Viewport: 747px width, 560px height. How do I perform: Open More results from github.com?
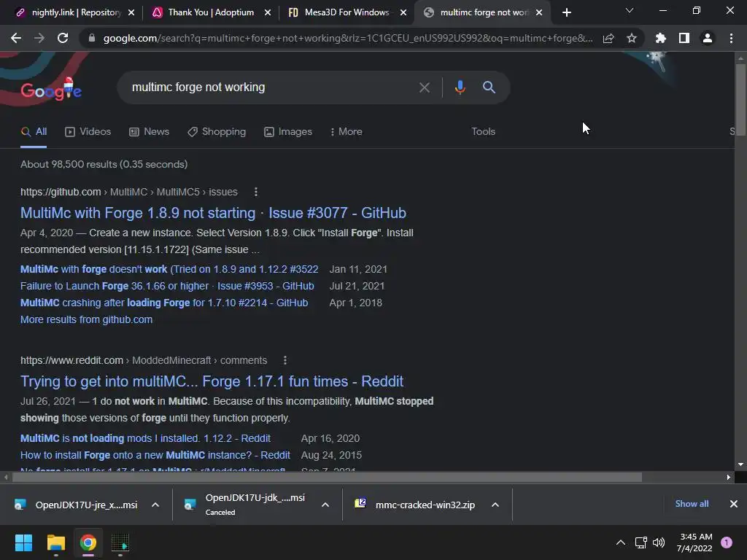pos(86,319)
